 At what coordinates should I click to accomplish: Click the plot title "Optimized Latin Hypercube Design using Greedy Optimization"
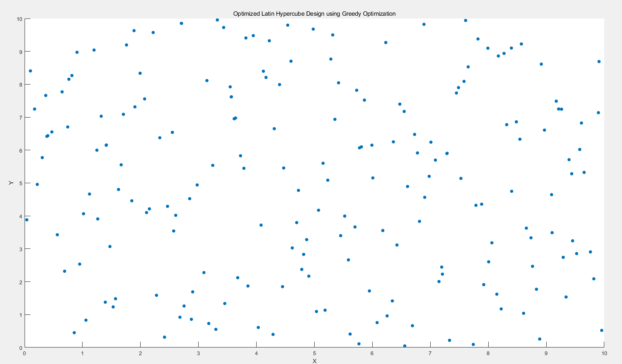[x=314, y=14]
